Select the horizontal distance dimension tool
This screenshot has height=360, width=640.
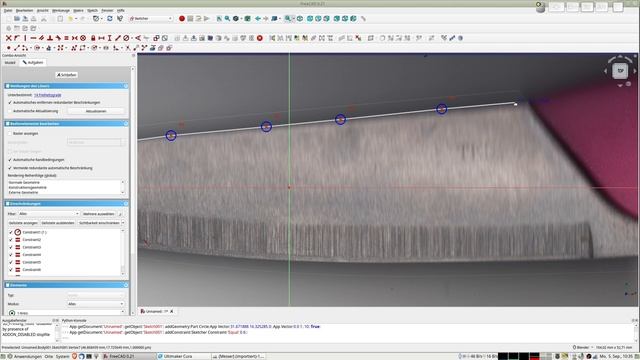[x=101, y=38]
